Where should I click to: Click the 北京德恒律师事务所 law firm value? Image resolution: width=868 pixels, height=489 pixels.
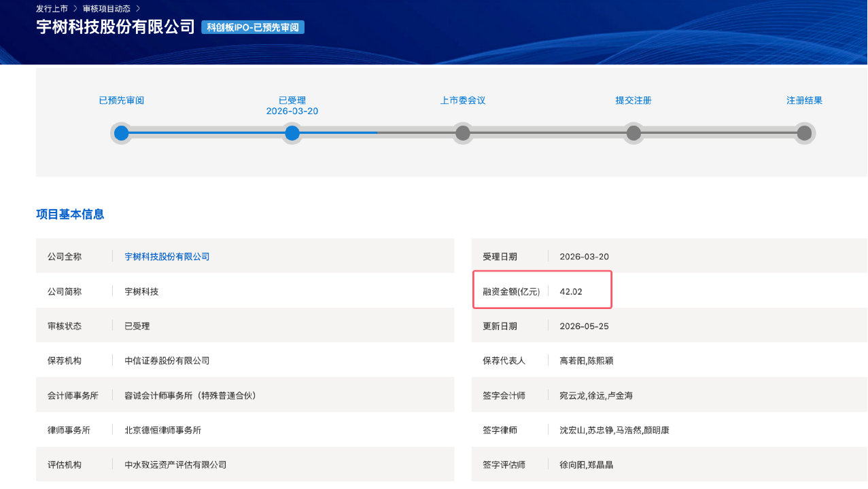tap(163, 430)
